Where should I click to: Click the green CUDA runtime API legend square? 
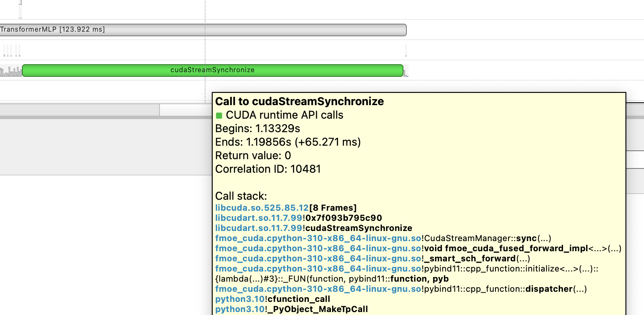tap(219, 115)
